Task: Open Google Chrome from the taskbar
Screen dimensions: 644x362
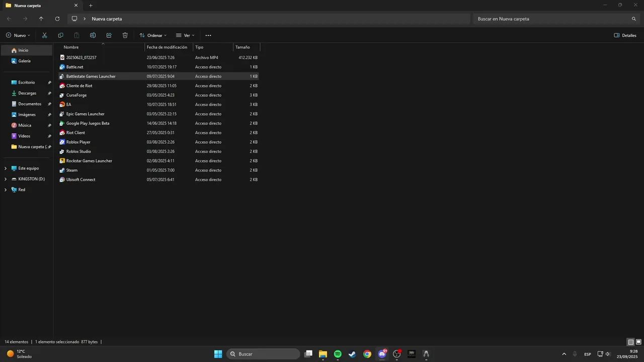Action: (367, 354)
